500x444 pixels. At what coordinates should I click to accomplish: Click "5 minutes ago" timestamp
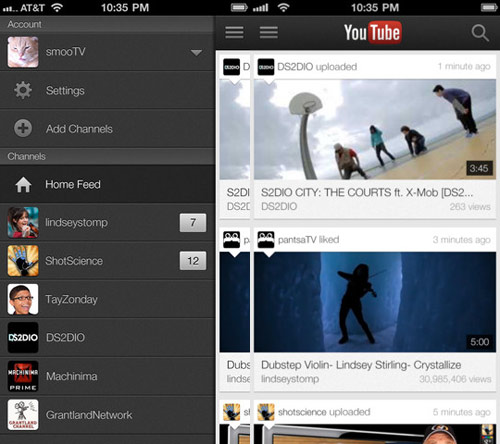pyautogui.click(x=462, y=412)
